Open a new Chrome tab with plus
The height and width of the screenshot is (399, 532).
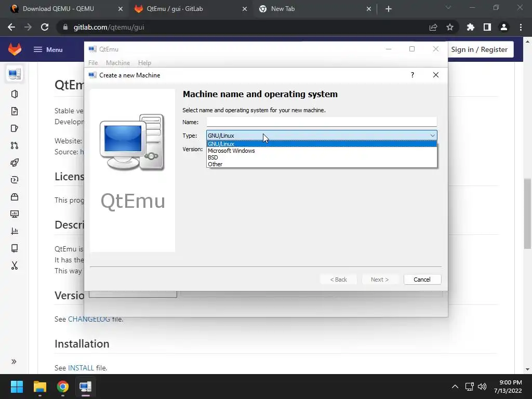pyautogui.click(x=389, y=9)
